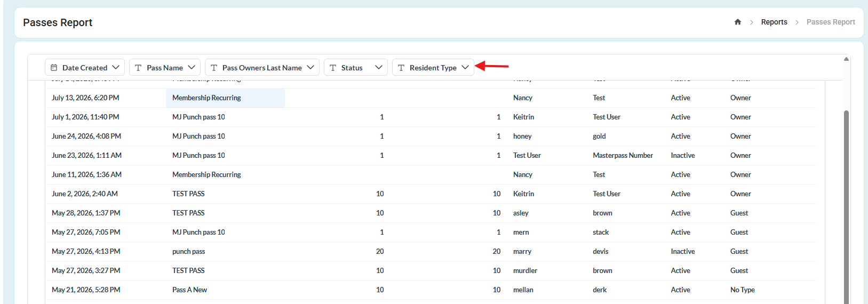Select the July 1, 2026, 11:40 PM row

431,117
